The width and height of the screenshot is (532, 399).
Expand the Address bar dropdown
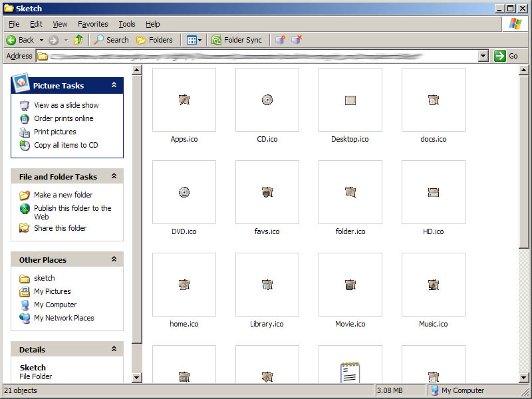coord(483,56)
